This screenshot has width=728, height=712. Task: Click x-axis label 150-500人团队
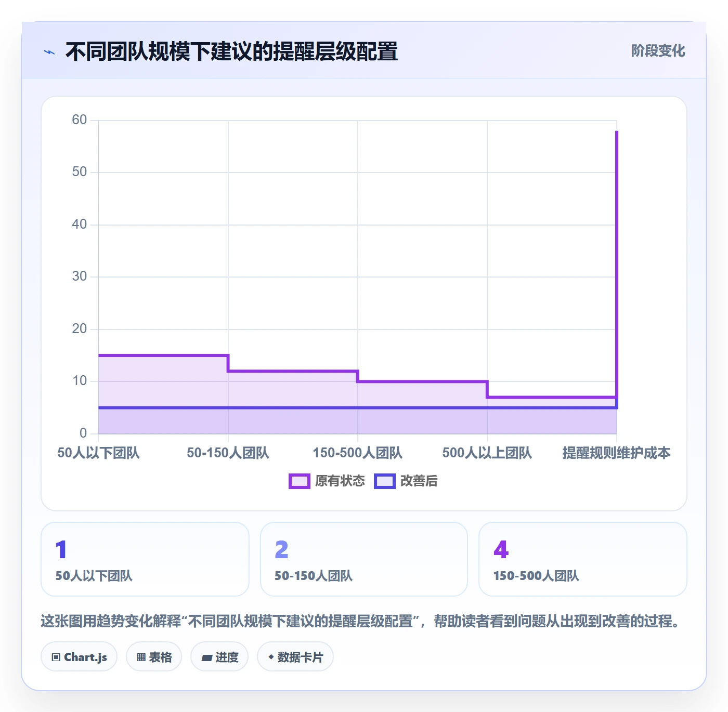(358, 453)
